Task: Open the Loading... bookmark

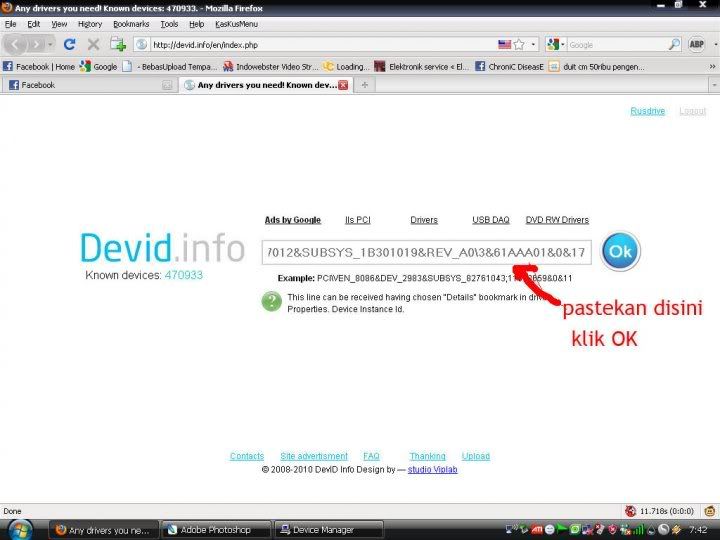Action: tap(346, 67)
